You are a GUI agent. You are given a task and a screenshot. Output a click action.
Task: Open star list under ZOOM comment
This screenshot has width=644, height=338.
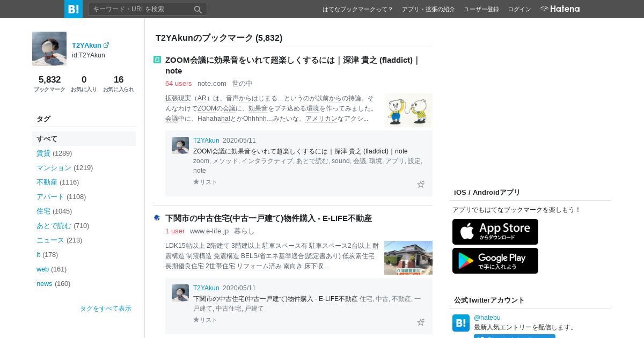[x=205, y=182]
